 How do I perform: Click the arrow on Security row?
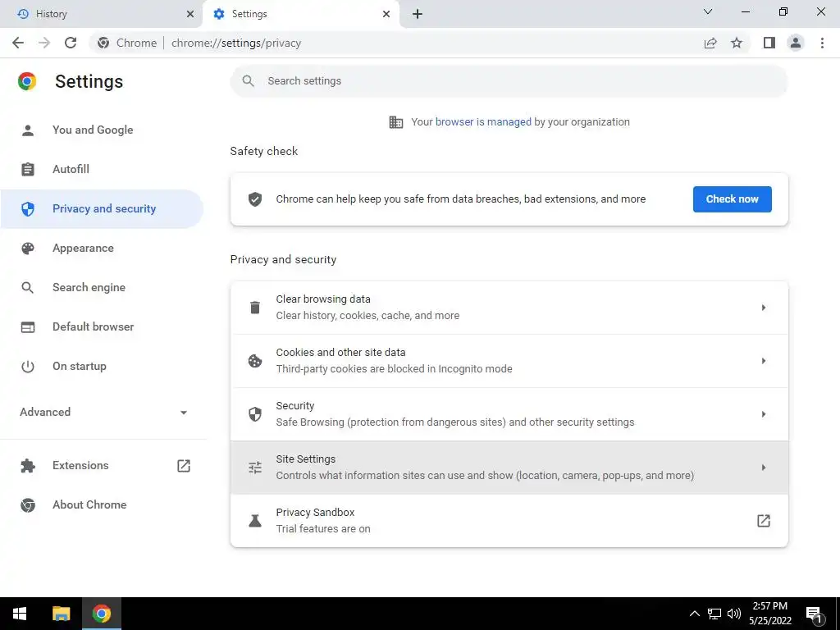point(764,414)
